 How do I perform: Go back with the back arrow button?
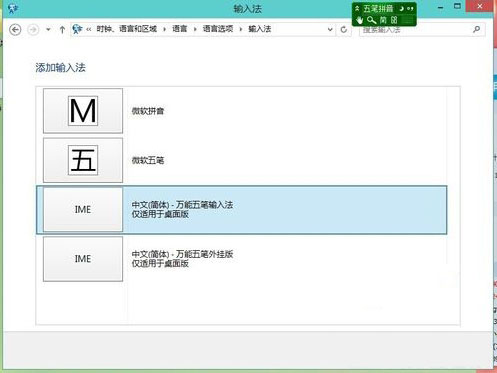tap(15, 30)
